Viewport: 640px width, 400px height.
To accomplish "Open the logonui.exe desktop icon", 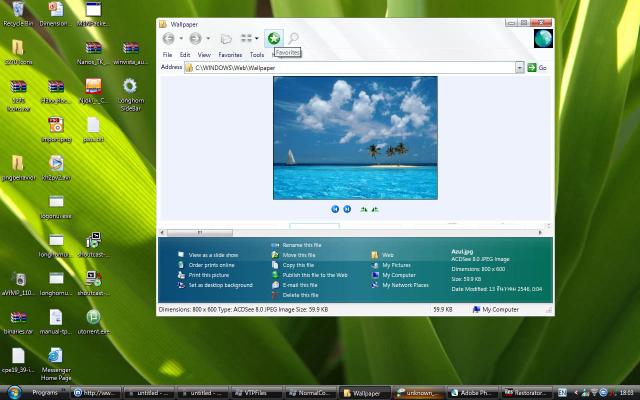I will point(56,207).
